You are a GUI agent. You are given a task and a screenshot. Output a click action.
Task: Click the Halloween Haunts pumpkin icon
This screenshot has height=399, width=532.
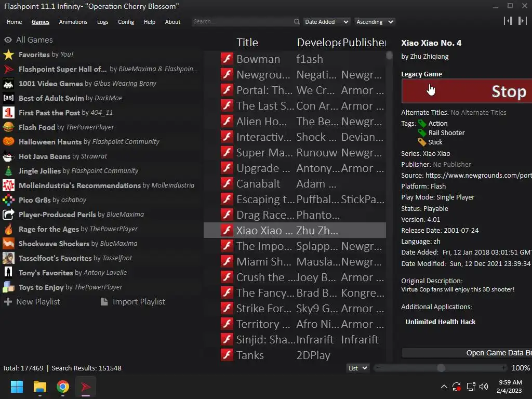tap(8, 142)
